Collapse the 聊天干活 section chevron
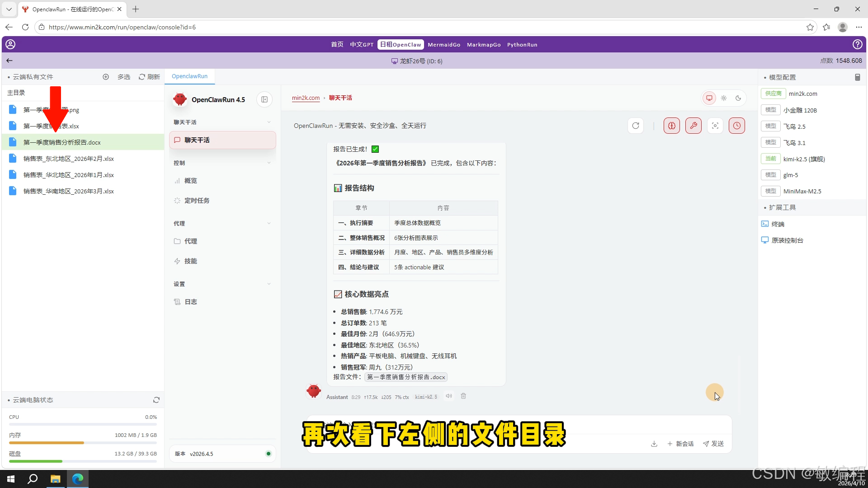Image resolution: width=868 pixels, height=488 pixels. pyautogui.click(x=269, y=122)
